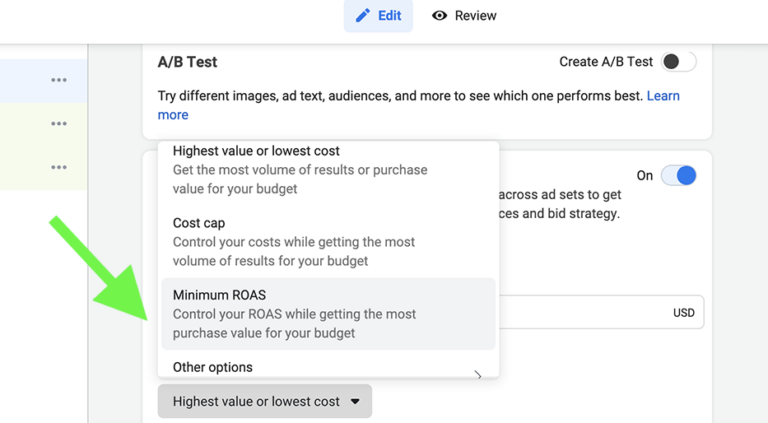
Task: Enable the Create A/B Test toggle
Action: tap(678, 62)
